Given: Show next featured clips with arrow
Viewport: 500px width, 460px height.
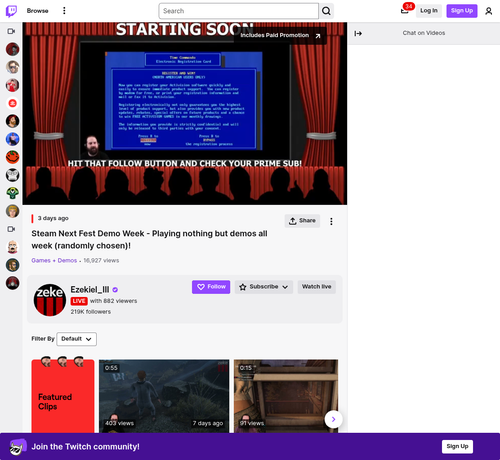Looking at the screenshot, I should pos(333,419).
